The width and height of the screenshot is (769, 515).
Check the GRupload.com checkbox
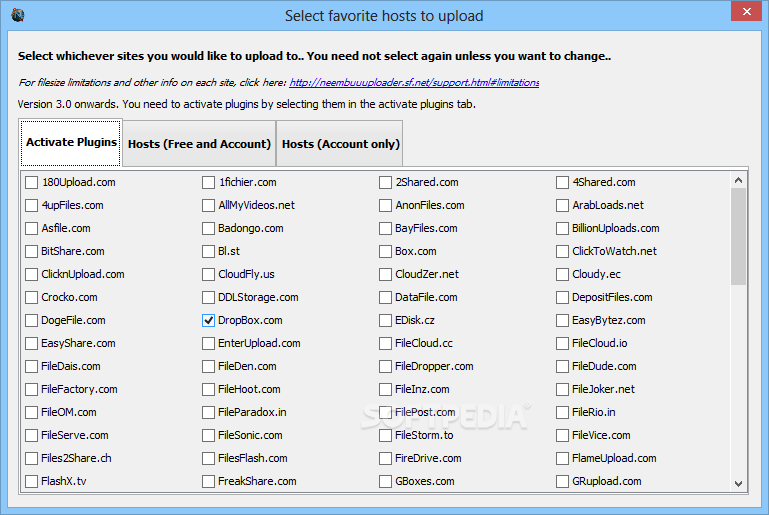[x=562, y=482]
